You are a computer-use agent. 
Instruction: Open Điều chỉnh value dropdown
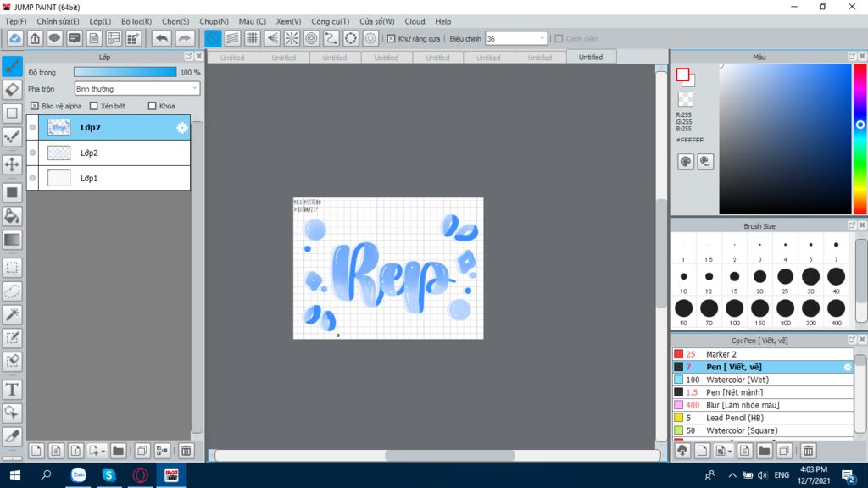516,39
